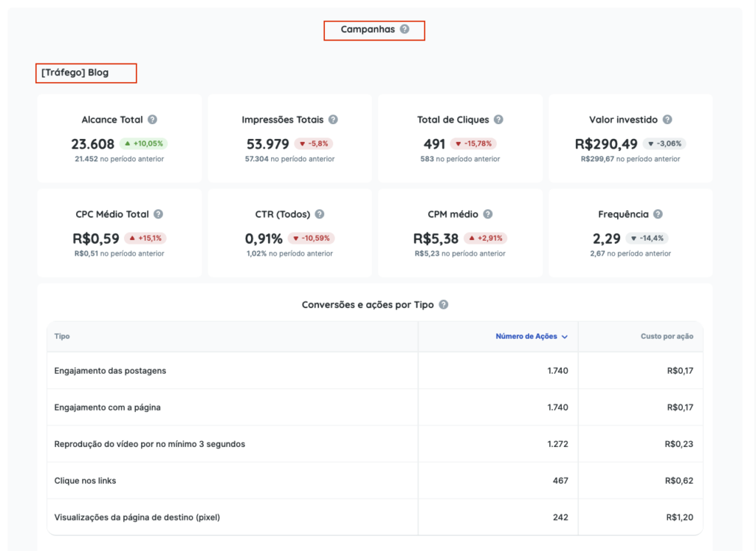Click help icon beside Frequência

click(658, 214)
